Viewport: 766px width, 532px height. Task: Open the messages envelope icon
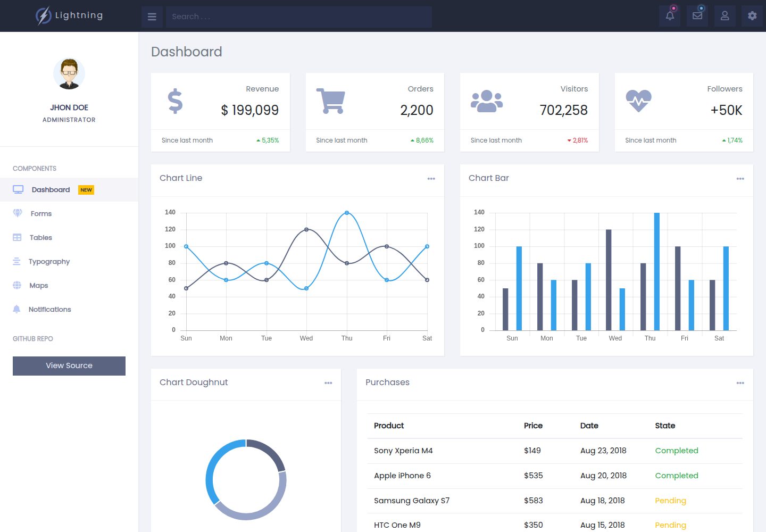697,16
